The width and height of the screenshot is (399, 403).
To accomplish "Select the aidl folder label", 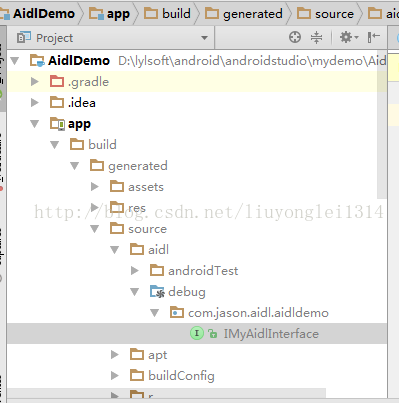I will (159, 250).
